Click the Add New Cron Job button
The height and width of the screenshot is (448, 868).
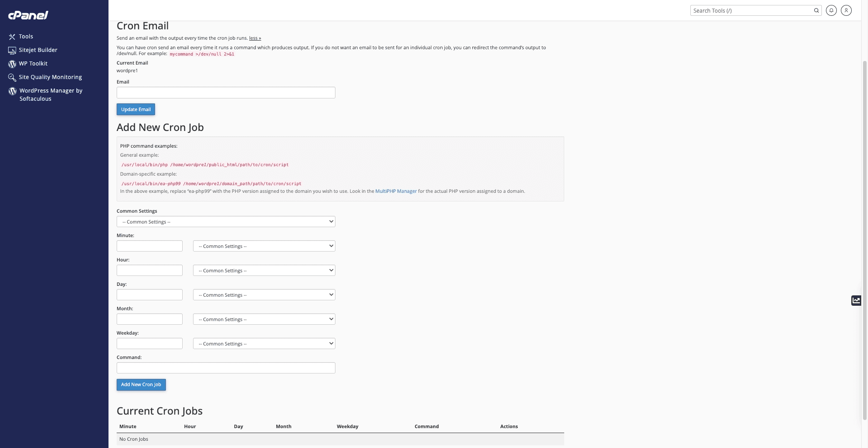pyautogui.click(x=141, y=385)
